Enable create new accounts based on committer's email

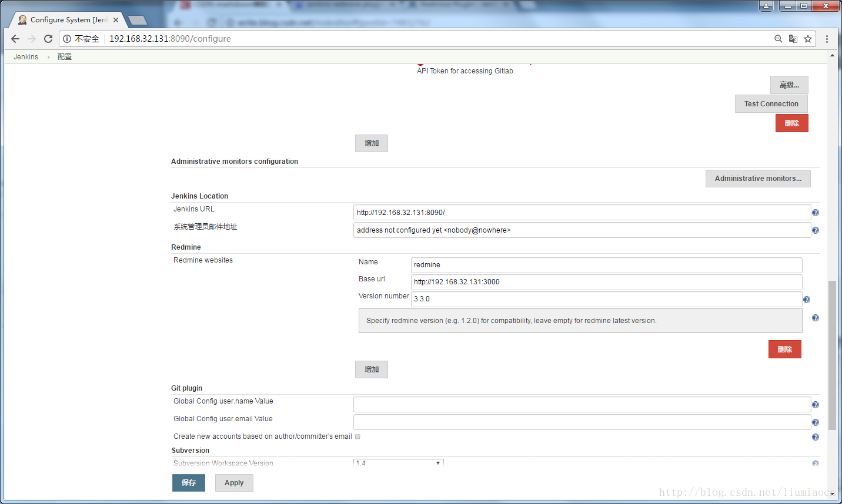[x=357, y=436]
